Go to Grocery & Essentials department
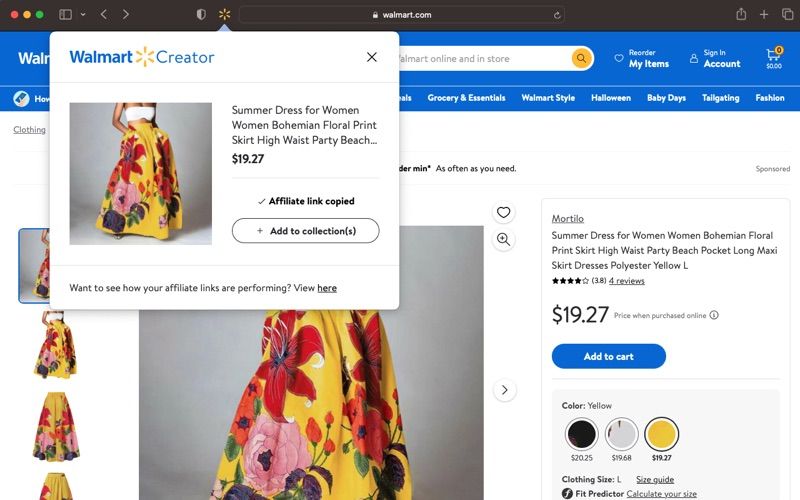The width and height of the screenshot is (800, 500). point(466,98)
